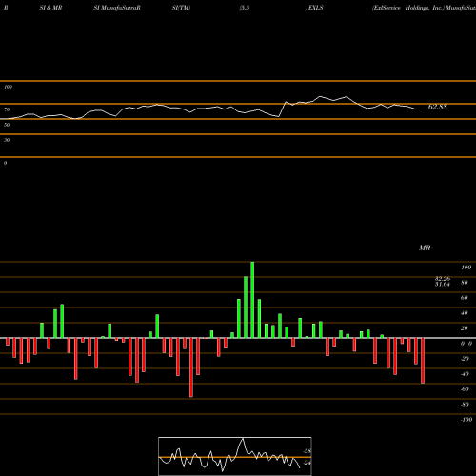Click the "SI MunafaSutraR" header text
Screen dimensions: 476x476
(117, 8)
